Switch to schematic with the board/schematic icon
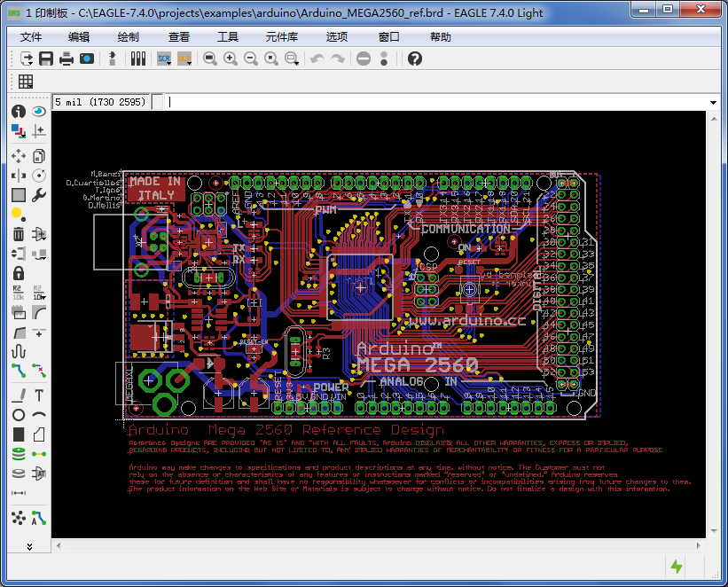 click(x=112, y=59)
